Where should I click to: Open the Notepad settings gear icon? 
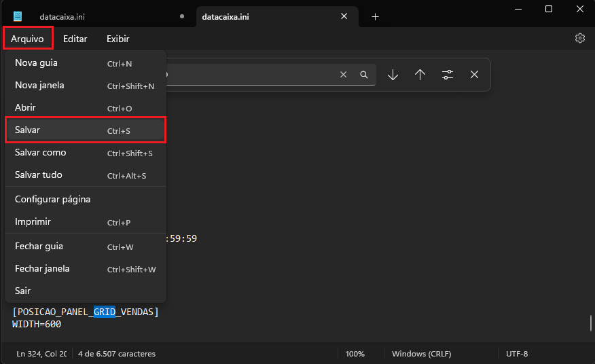coord(579,39)
